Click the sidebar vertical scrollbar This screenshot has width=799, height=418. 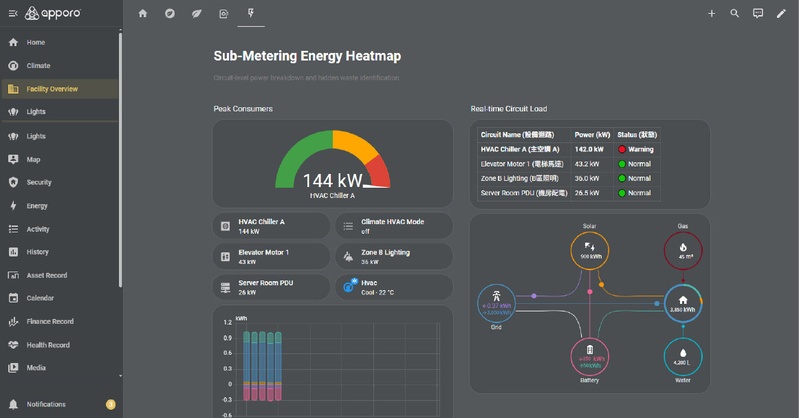[120, 160]
